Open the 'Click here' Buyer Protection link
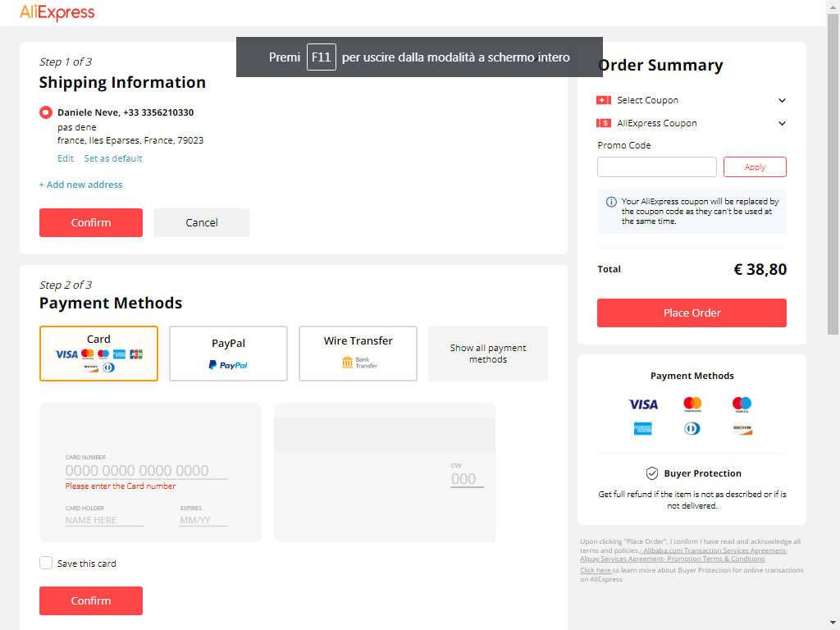This screenshot has width=840, height=630. click(596, 571)
